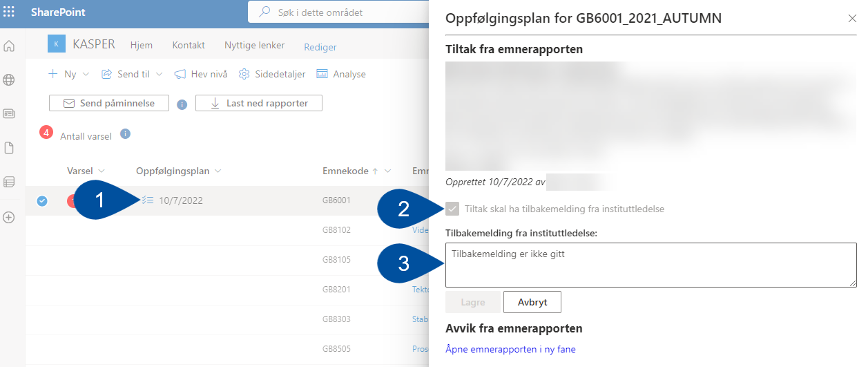This screenshot has height=367, width=868.
Task: Click the Create plus icon in left rail
Action: click(9, 217)
